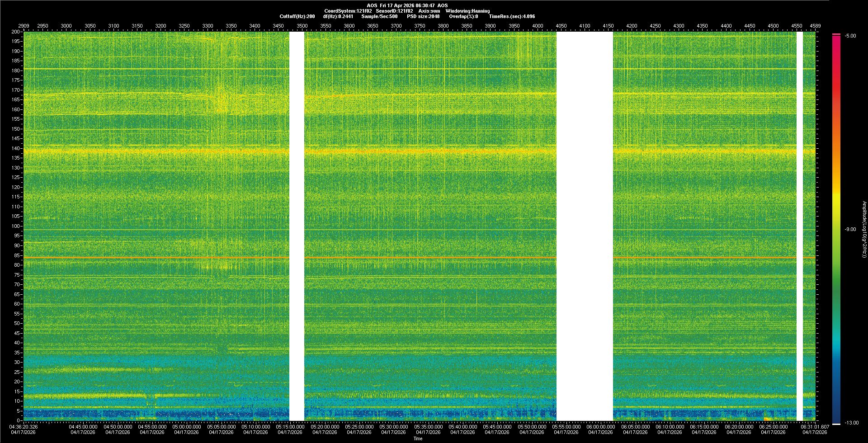The width and height of the screenshot is (868, 443).
Task: Click the -5.00 colorbar maximum label
Action: tap(850, 36)
